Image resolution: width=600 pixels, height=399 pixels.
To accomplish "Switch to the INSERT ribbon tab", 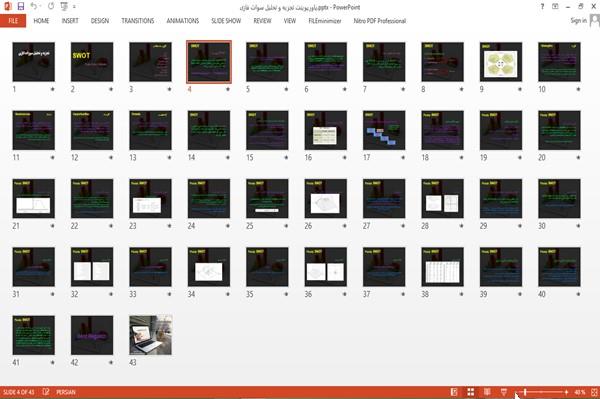I will pyautogui.click(x=70, y=21).
